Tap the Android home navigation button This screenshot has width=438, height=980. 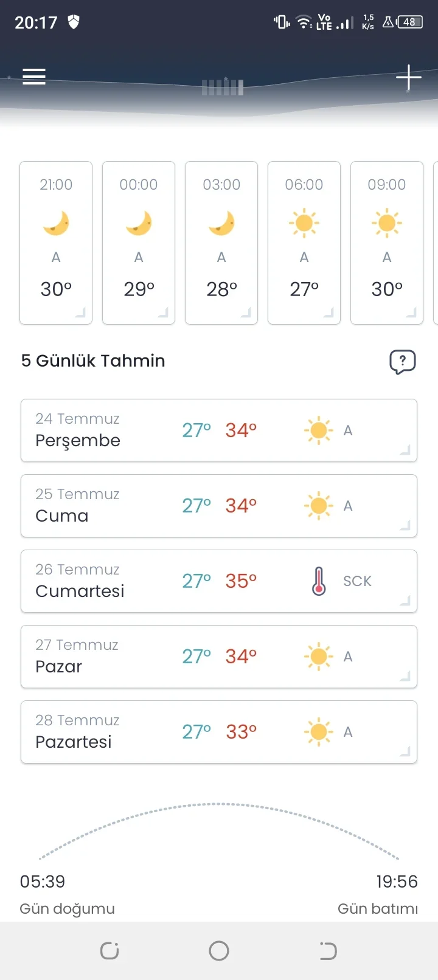point(219,951)
